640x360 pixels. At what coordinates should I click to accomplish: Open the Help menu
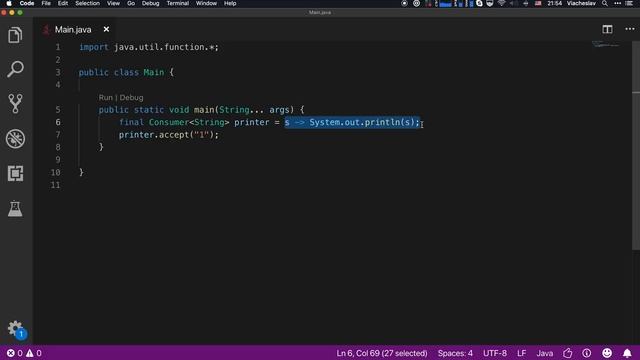[230, 3]
